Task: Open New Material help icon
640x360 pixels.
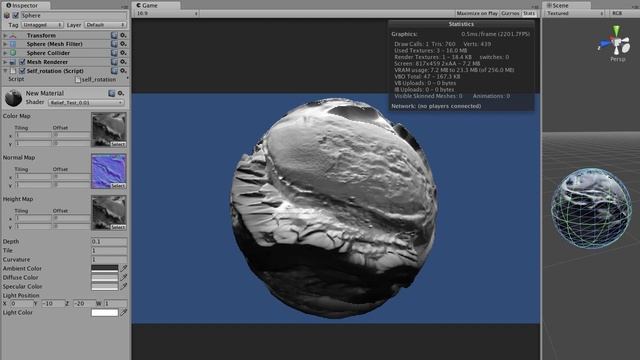Action: pos(111,93)
